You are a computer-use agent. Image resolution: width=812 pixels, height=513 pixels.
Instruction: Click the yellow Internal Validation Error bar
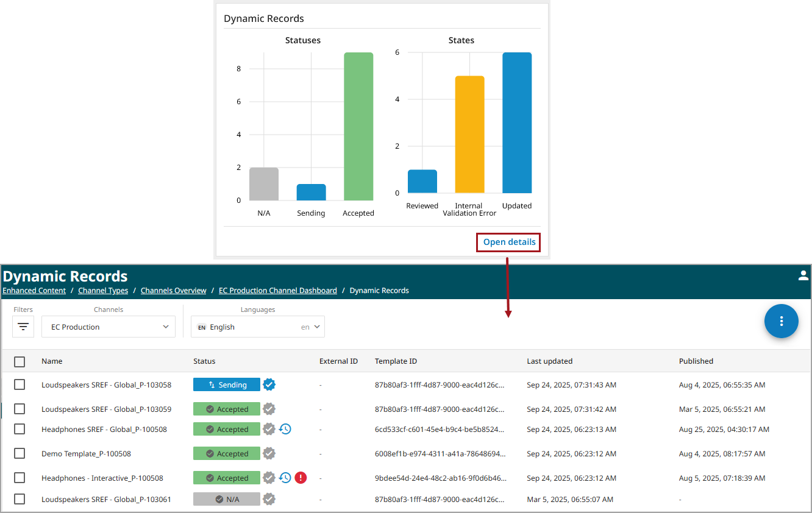tap(469, 134)
